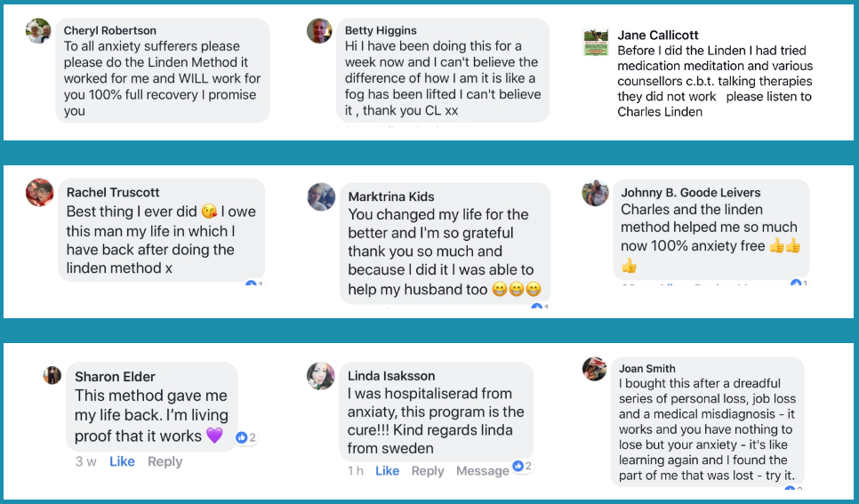Select Johnny B. Goode Leivers' avatar
This screenshot has height=504, width=859.
595,193
